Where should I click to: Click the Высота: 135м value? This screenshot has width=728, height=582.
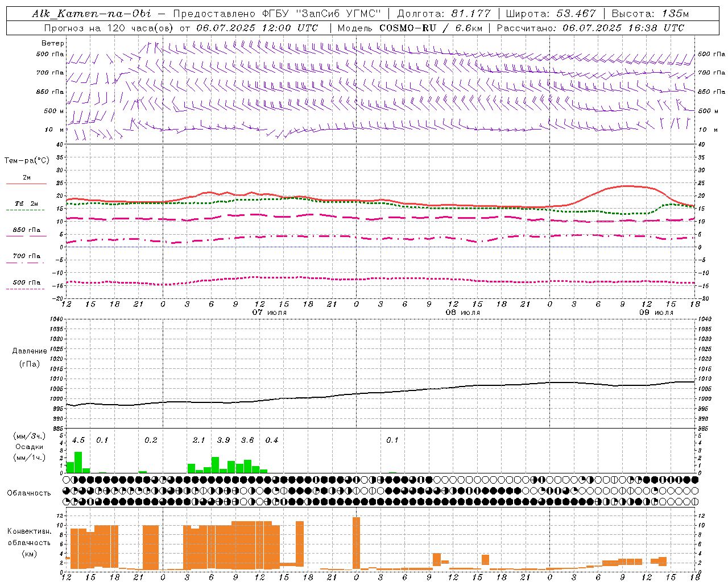[x=650, y=14]
